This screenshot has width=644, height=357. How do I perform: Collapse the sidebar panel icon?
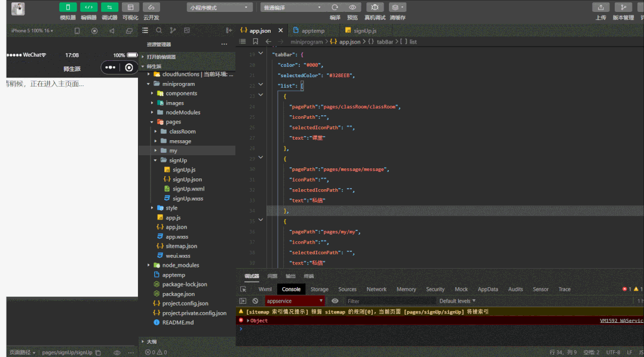[x=229, y=30]
